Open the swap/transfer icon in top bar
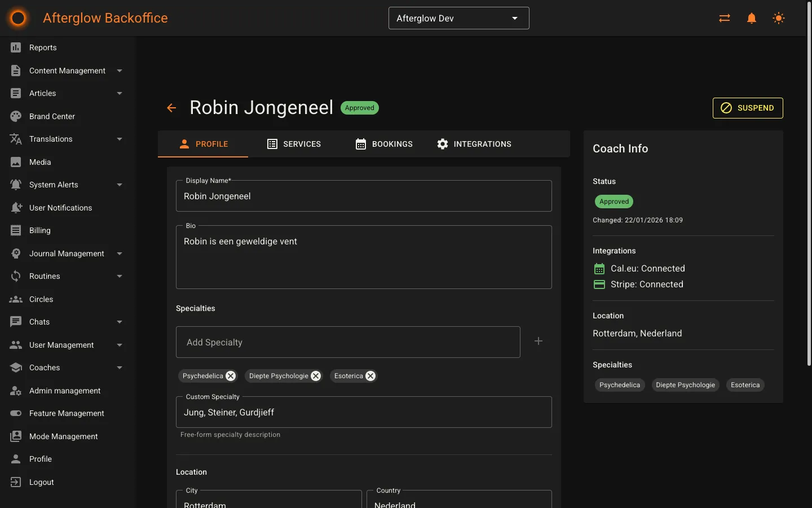The width and height of the screenshot is (812, 508). (725, 17)
